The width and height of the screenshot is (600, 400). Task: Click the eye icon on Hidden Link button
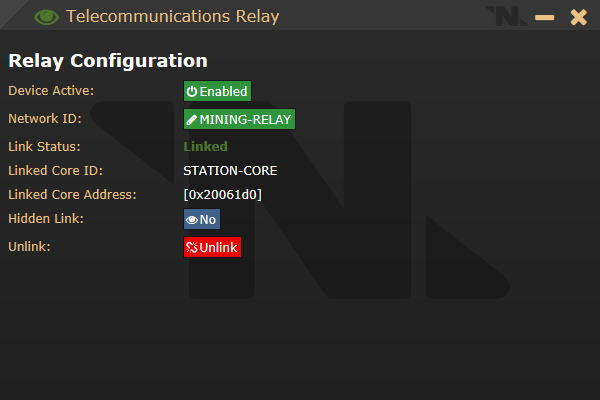192,220
